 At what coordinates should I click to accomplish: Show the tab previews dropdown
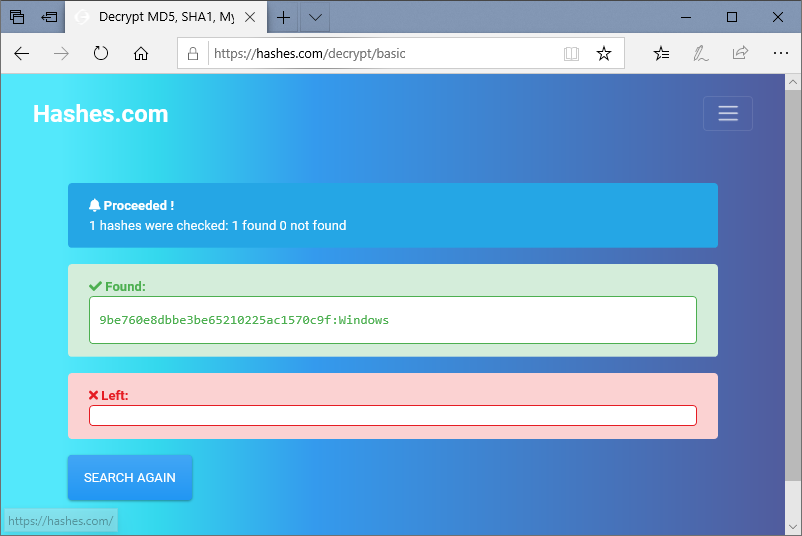pos(315,17)
